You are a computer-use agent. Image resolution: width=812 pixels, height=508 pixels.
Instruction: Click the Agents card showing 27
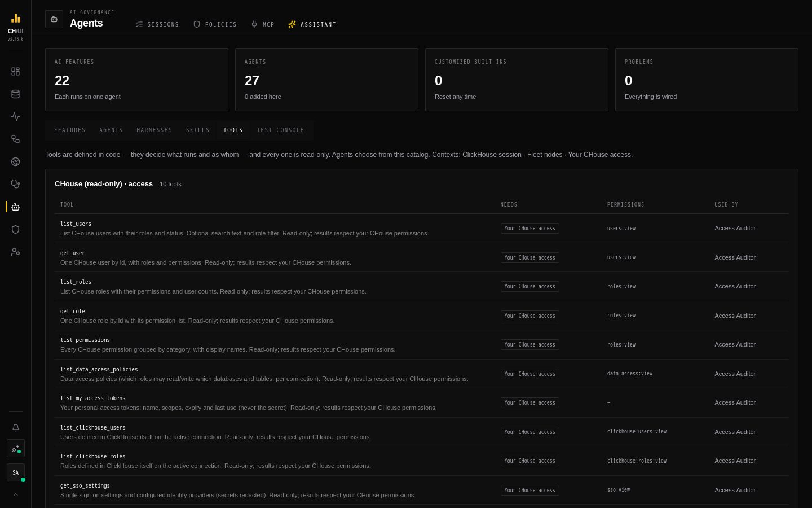[326, 80]
